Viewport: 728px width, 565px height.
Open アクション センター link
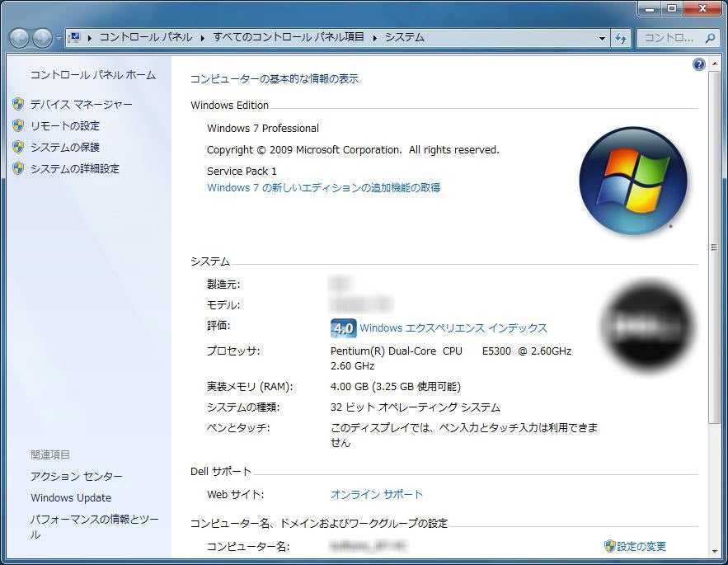77,476
